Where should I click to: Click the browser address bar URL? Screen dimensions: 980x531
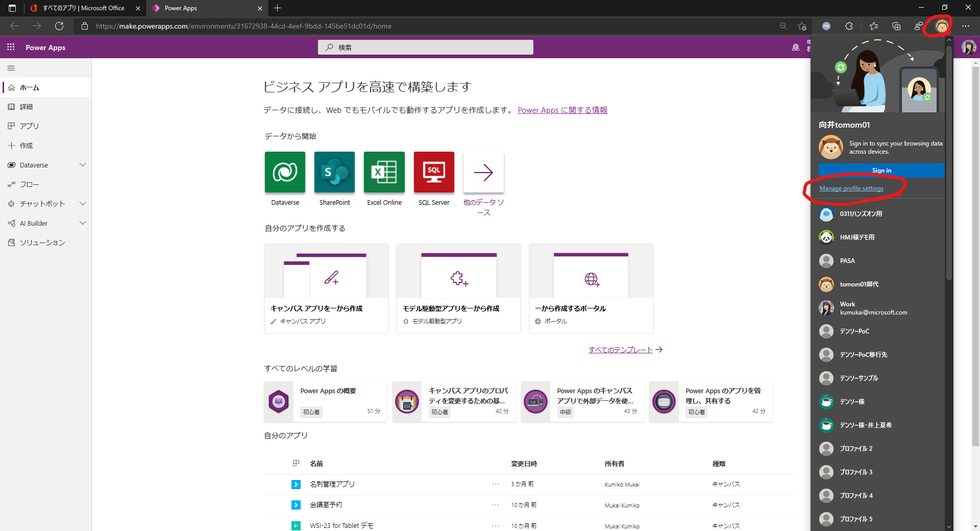[x=244, y=26]
